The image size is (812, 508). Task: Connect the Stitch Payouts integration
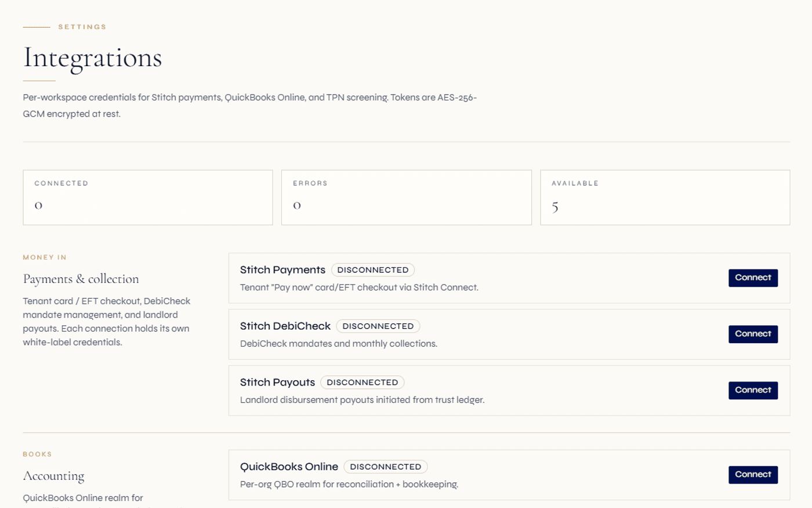coord(753,390)
